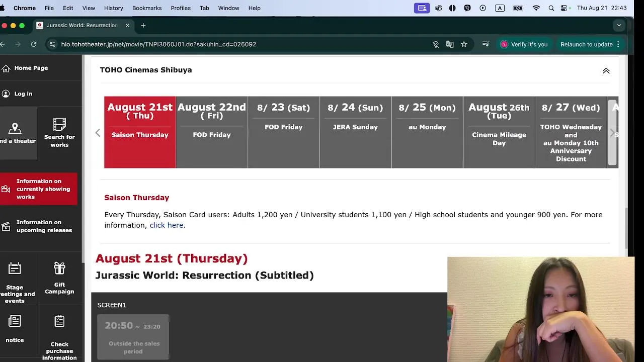Image resolution: width=644 pixels, height=362 pixels.
Task: Open the Bookmarks menu
Action: [147, 8]
